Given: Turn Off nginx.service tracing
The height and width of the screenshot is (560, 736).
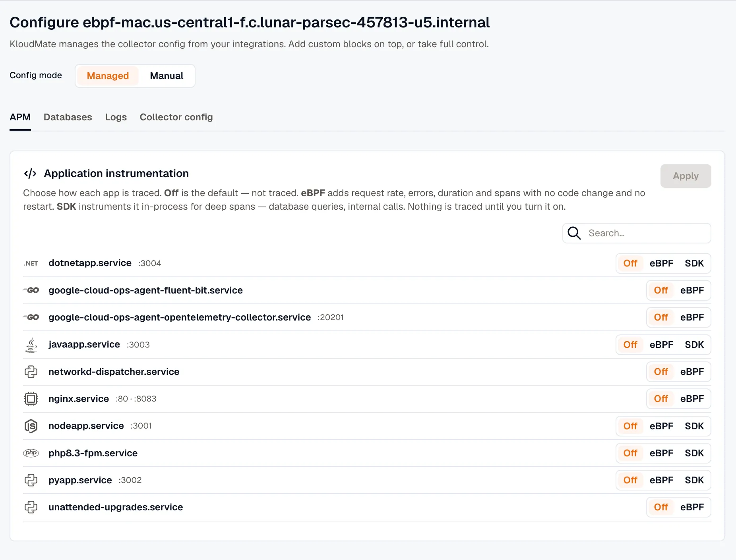Looking at the screenshot, I should [x=661, y=399].
